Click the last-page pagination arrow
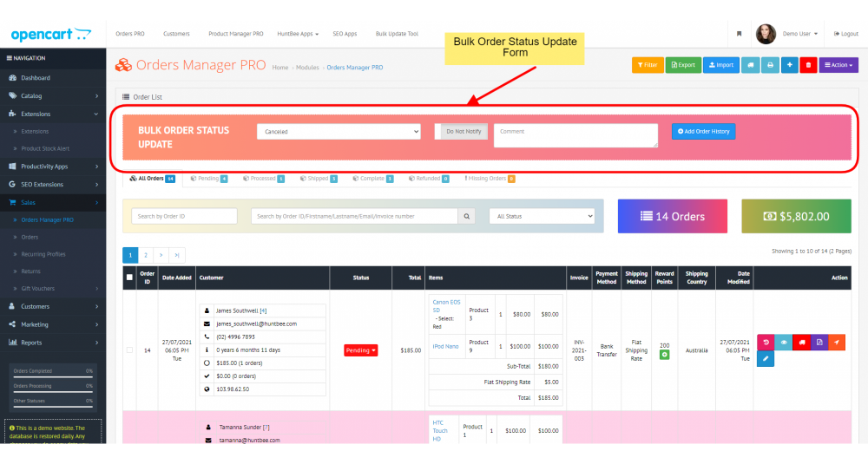 pyautogui.click(x=176, y=255)
